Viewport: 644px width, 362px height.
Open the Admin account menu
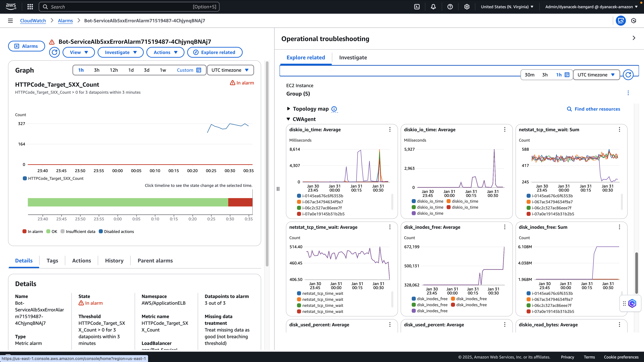(x=592, y=7)
